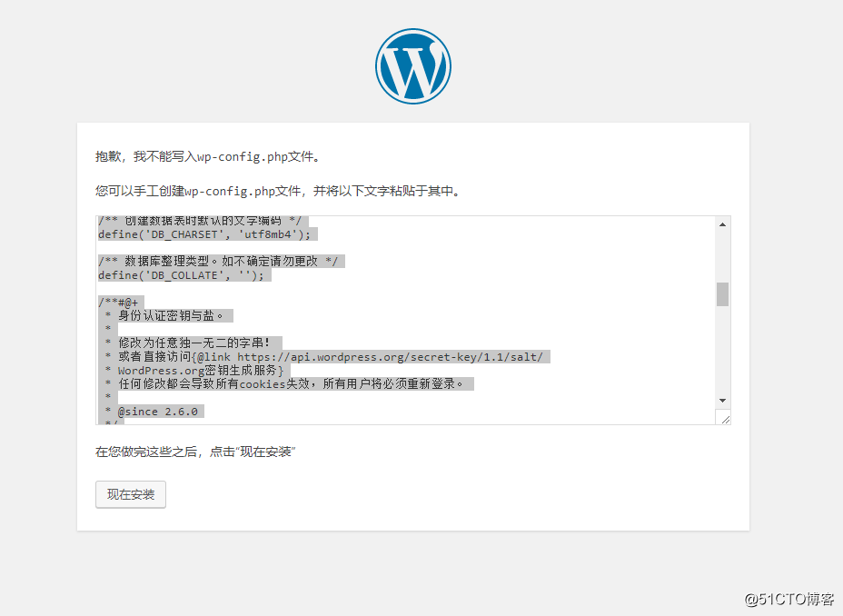
Task: Click the textarea scrollbar thumb
Action: (x=722, y=294)
